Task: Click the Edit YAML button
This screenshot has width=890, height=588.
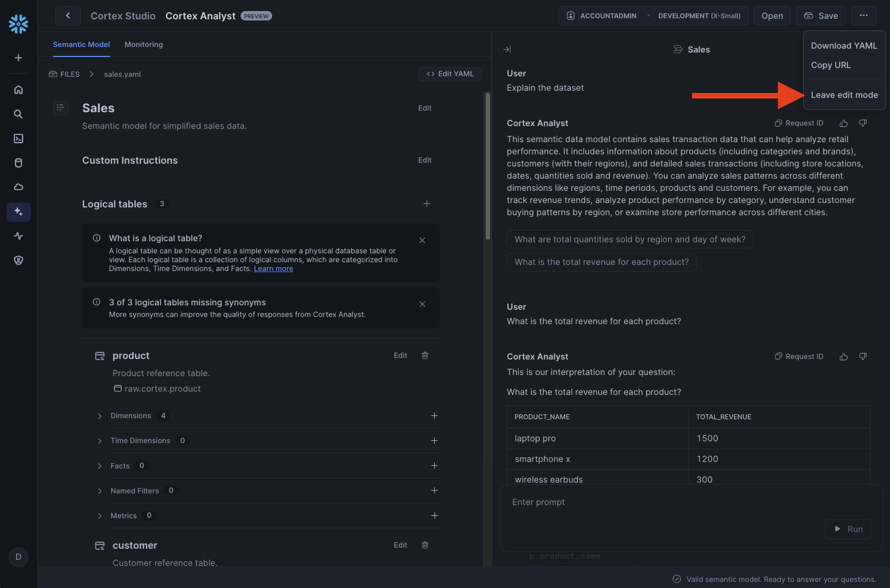Action: (x=450, y=74)
